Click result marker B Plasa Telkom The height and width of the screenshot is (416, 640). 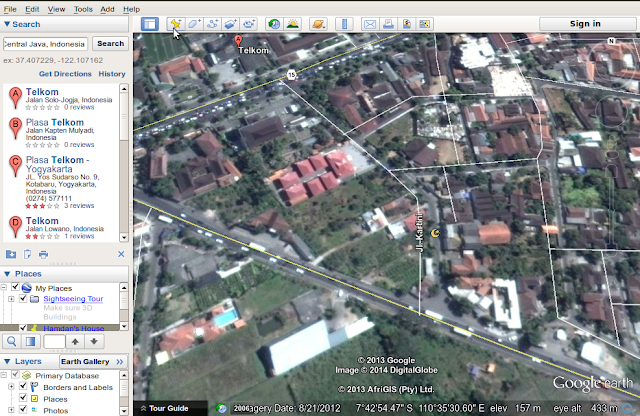point(15,128)
